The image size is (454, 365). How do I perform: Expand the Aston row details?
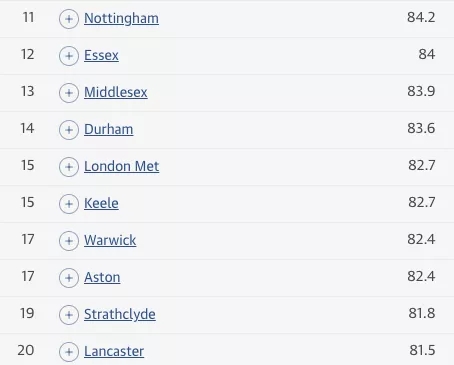(x=69, y=278)
